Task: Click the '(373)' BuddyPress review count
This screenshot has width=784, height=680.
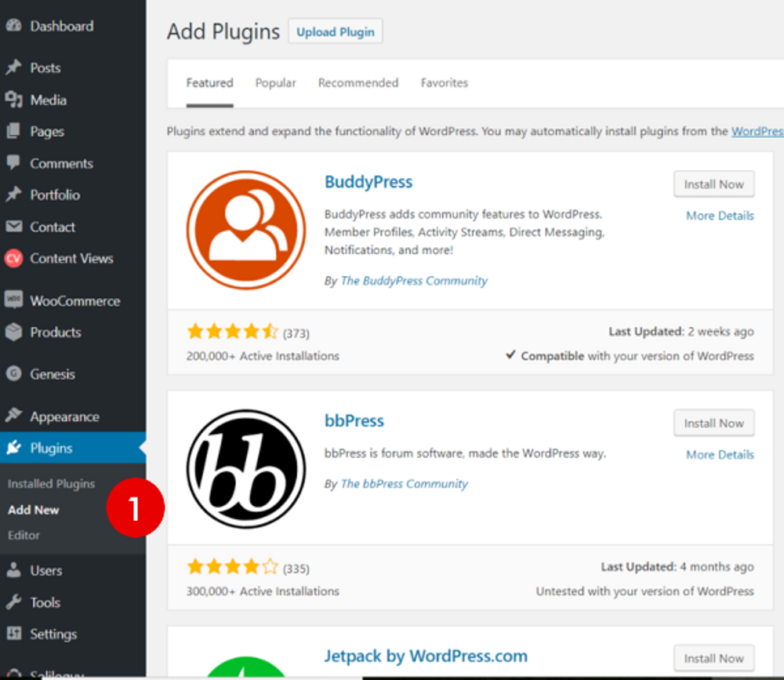Action: click(296, 333)
